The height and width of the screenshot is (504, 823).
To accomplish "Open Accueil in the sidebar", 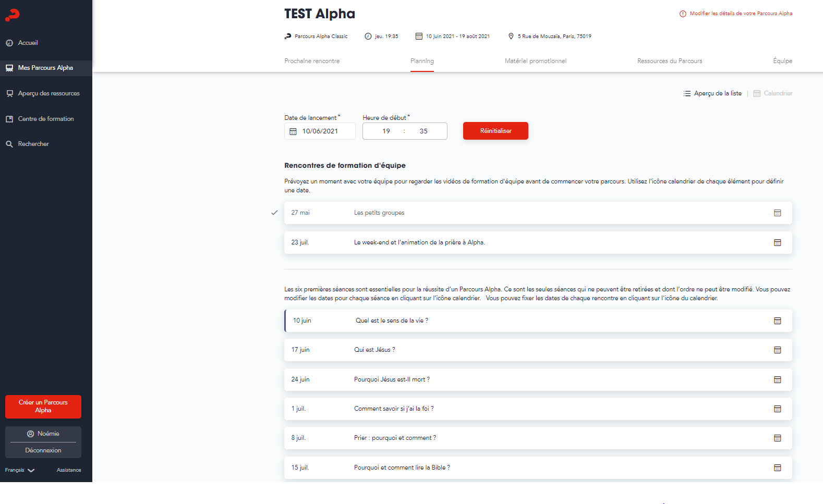I will click(x=28, y=43).
